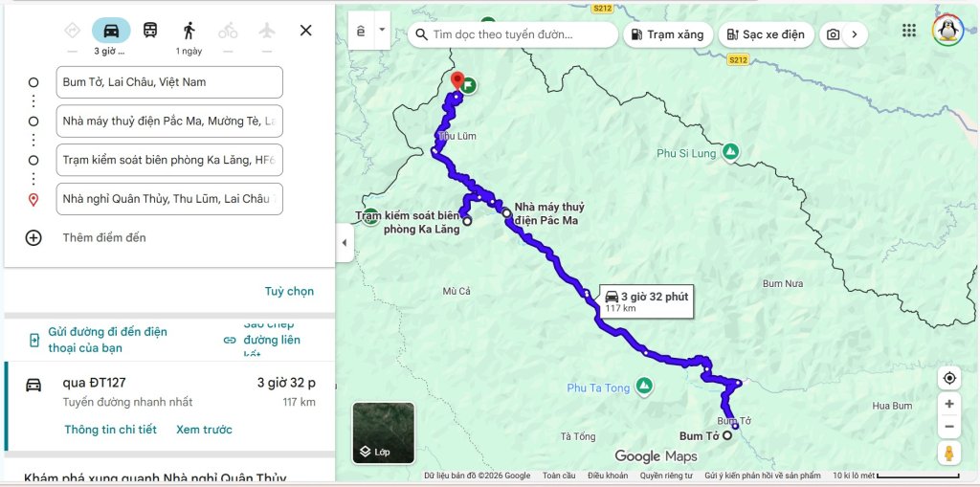
Task: Click the Bum Tở starting point field
Action: pyautogui.click(x=169, y=82)
